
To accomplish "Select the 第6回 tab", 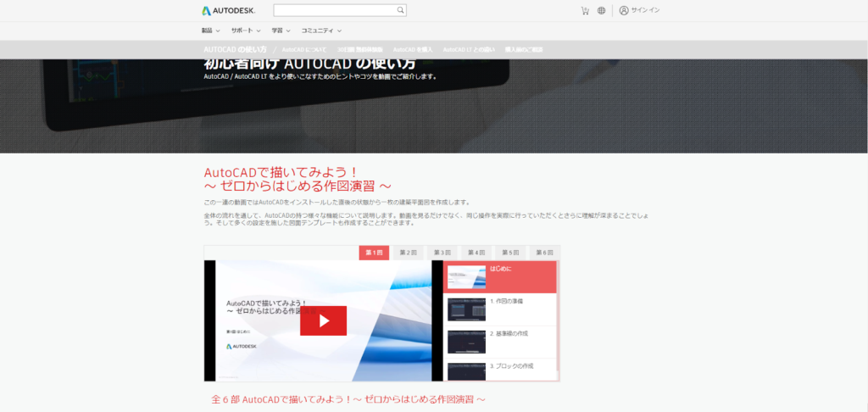I will [x=545, y=253].
